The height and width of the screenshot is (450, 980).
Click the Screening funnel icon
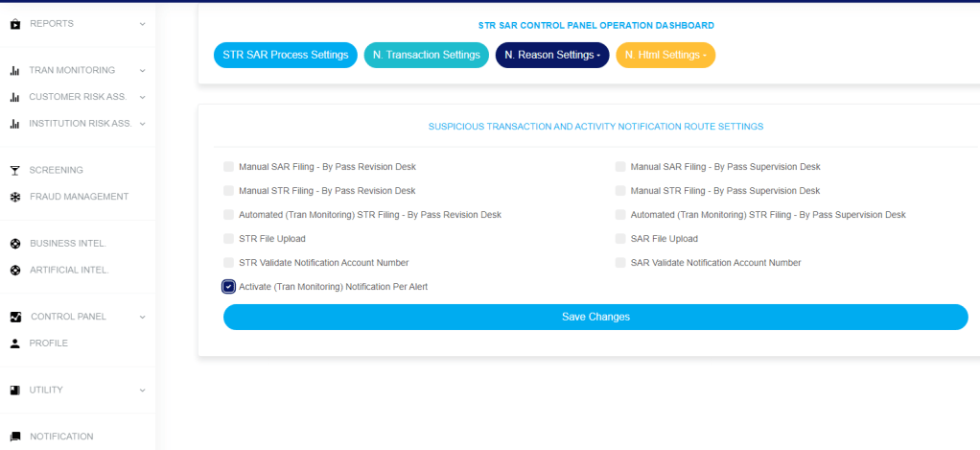pyautogui.click(x=15, y=171)
